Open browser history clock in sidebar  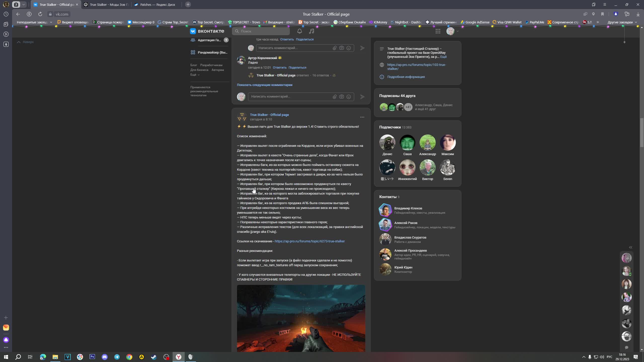coord(6,14)
